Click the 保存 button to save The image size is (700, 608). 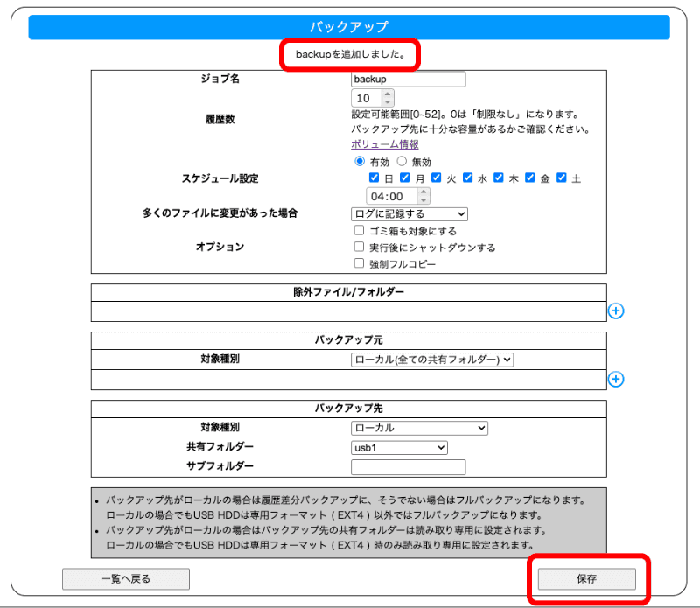pyautogui.click(x=587, y=578)
